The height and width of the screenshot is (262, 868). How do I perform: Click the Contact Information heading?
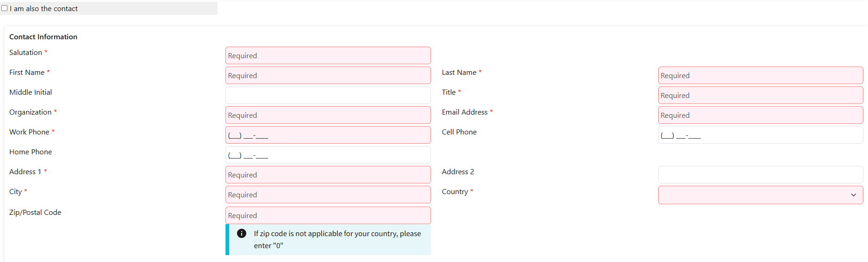[x=43, y=37]
